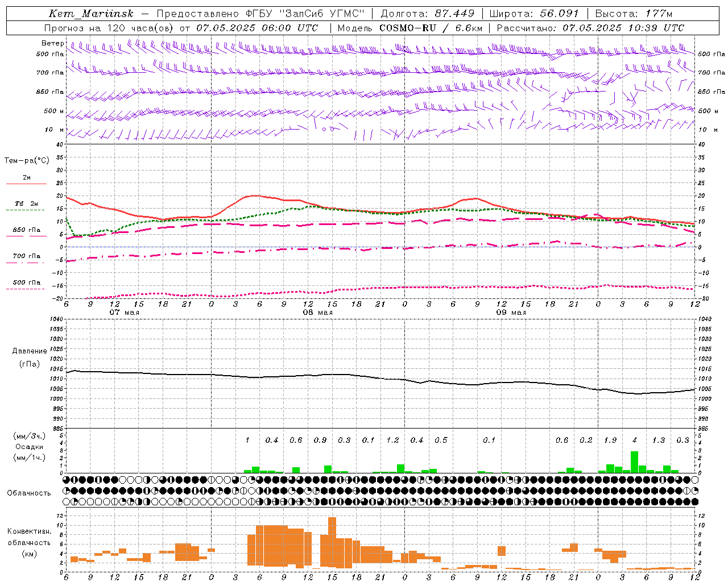Click the 'Конвективн.' convective cloud label
This screenshot has width=728, height=582.
[28, 531]
